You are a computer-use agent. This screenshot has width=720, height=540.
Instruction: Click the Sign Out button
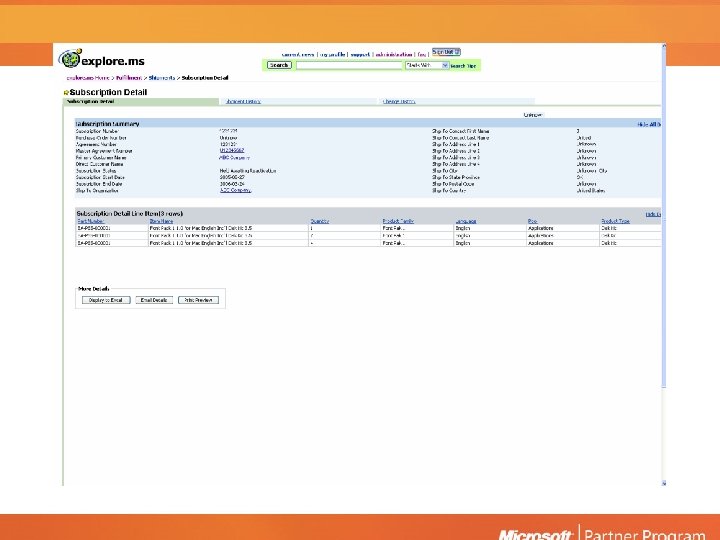click(446, 52)
